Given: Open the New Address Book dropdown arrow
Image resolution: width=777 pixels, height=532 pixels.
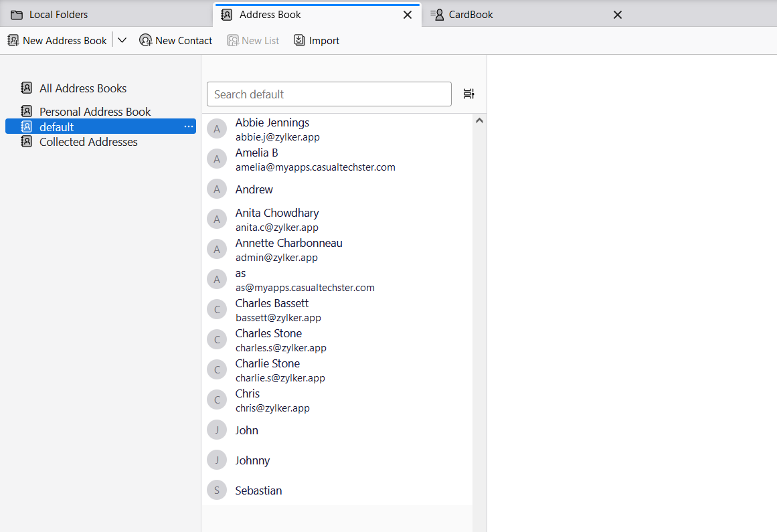Looking at the screenshot, I should (122, 41).
